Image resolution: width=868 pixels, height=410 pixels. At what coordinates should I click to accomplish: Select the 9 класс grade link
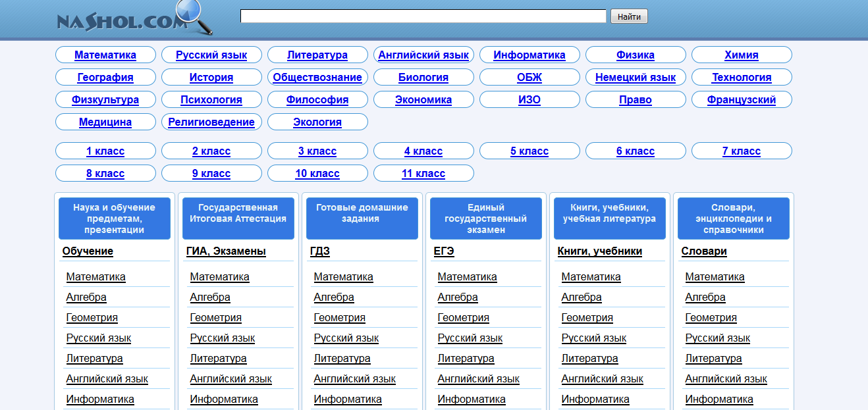pyautogui.click(x=211, y=174)
